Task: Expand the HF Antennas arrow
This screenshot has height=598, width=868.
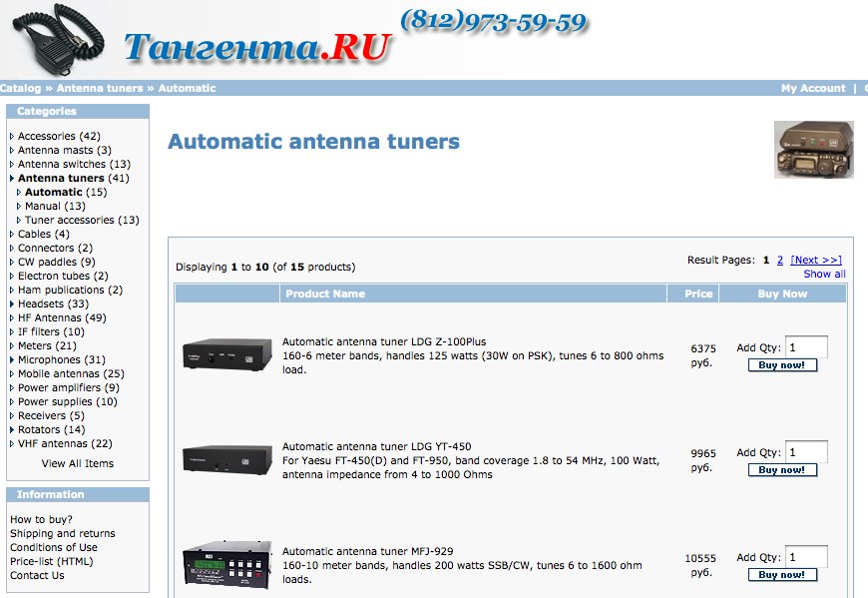Action: (x=12, y=317)
